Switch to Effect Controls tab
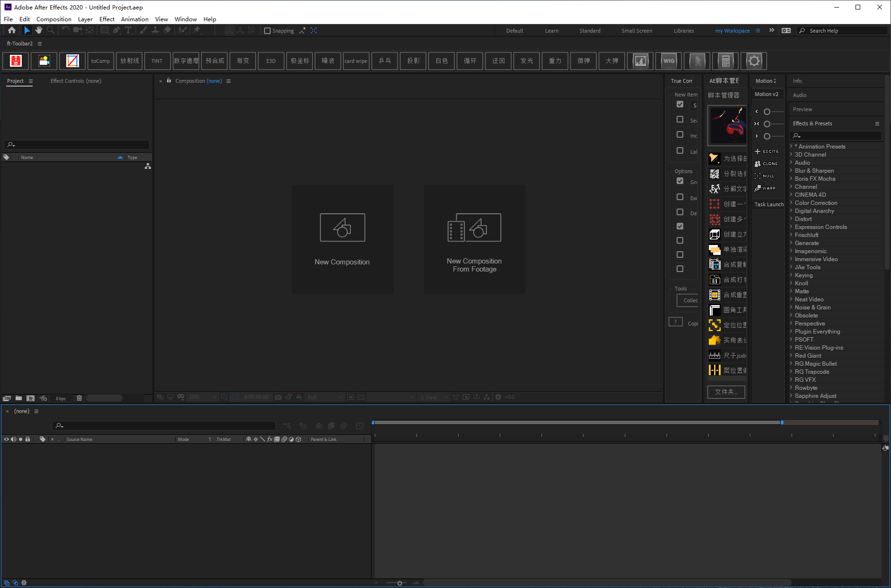Image resolution: width=891 pixels, height=588 pixels. 76,81
